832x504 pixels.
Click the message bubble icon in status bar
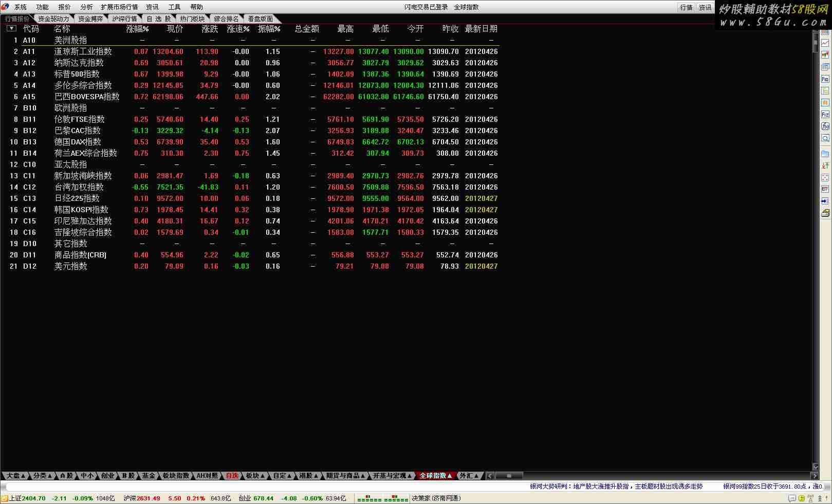point(792,498)
